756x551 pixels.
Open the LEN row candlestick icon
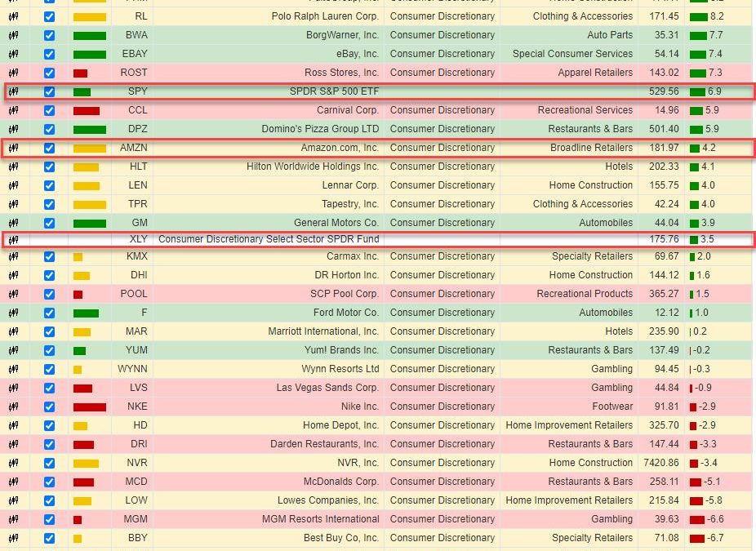point(14,185)
